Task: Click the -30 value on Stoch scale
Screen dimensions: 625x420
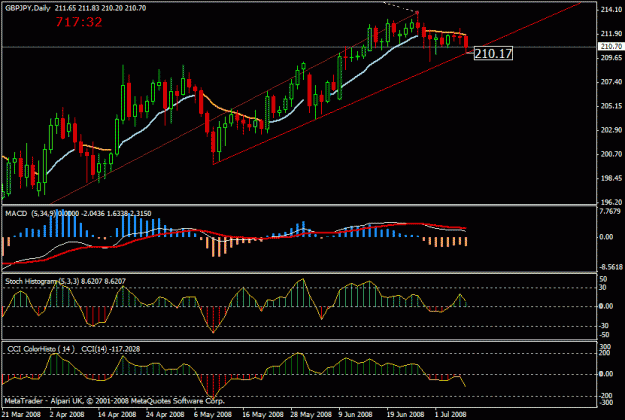Action: 603,326
